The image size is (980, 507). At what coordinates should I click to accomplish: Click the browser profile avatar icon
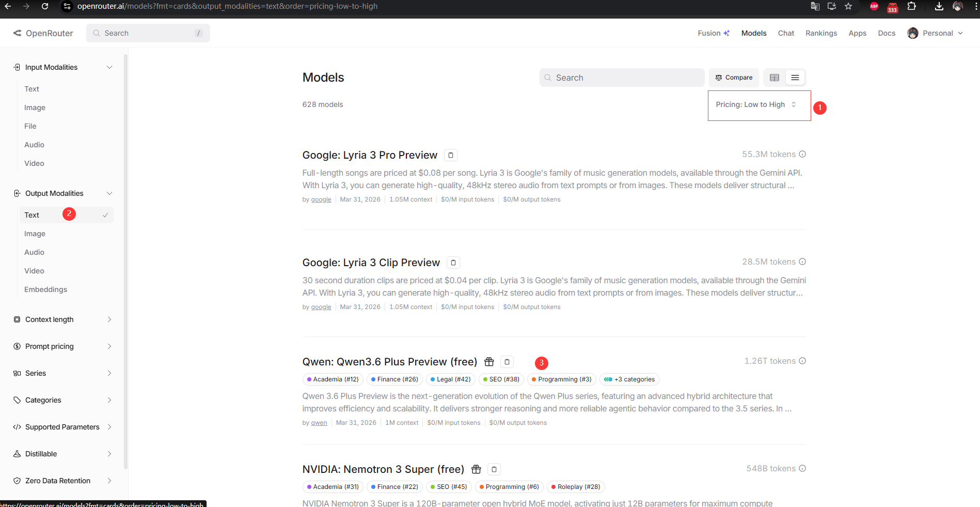click(958, 6)
